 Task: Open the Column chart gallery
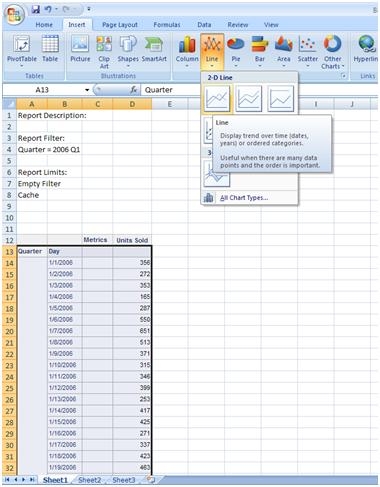[187, 51]
